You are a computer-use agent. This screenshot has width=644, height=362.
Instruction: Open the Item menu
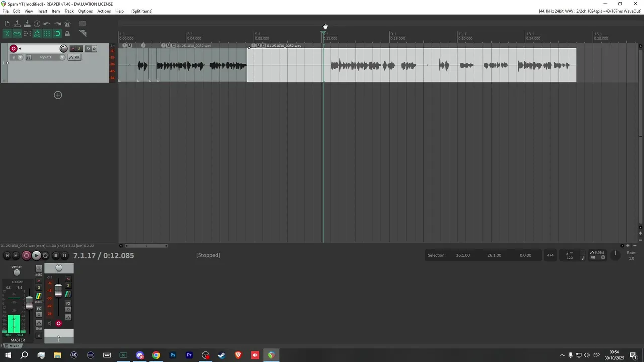[56, 11]
